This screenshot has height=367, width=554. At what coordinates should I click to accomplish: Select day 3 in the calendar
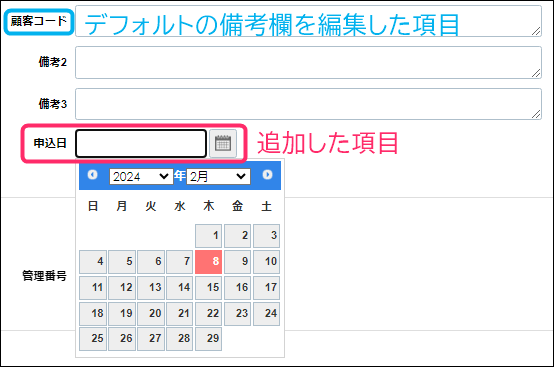(266, 236)
